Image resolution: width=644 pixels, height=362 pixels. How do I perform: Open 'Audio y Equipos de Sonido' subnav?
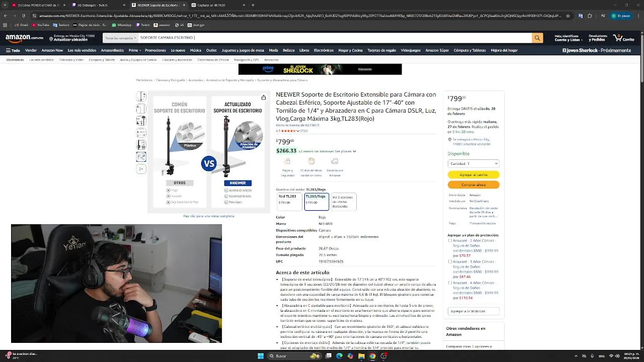click(x=138, y=60)
